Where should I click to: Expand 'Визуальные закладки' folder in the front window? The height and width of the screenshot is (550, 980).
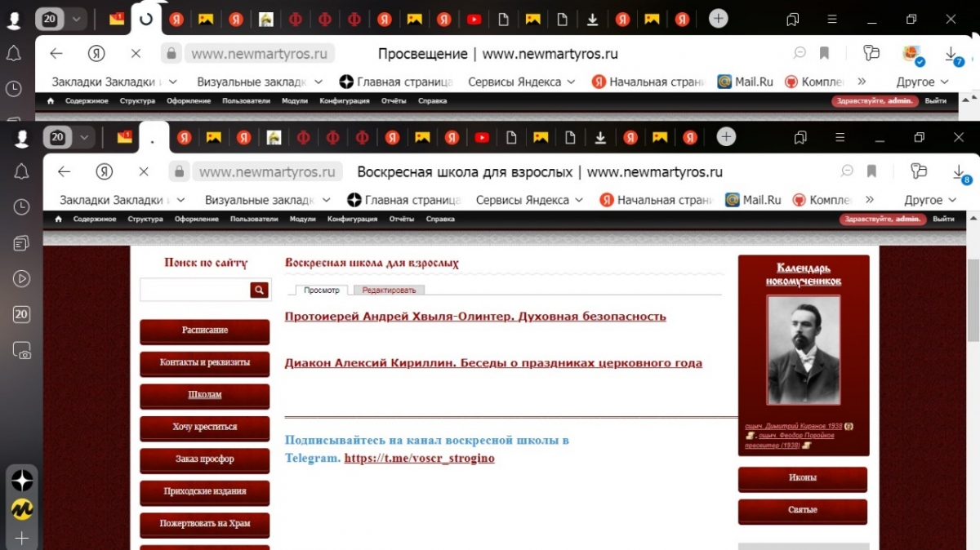[267, 200]
